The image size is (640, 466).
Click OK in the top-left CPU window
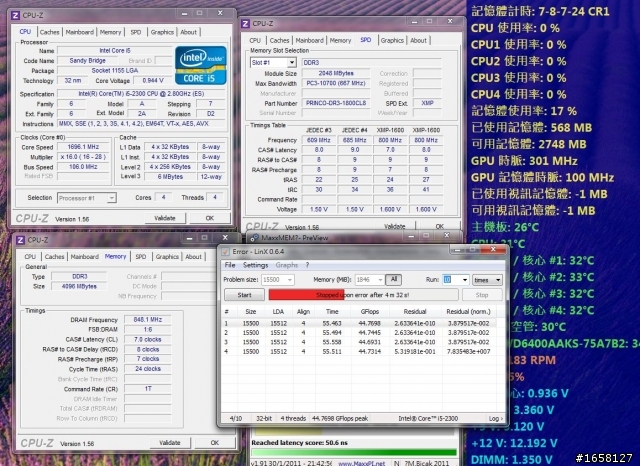210,218
